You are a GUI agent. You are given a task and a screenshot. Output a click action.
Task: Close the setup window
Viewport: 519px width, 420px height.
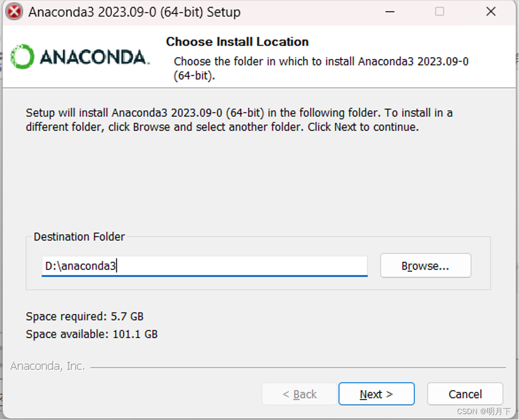click(x=490, y=11)
